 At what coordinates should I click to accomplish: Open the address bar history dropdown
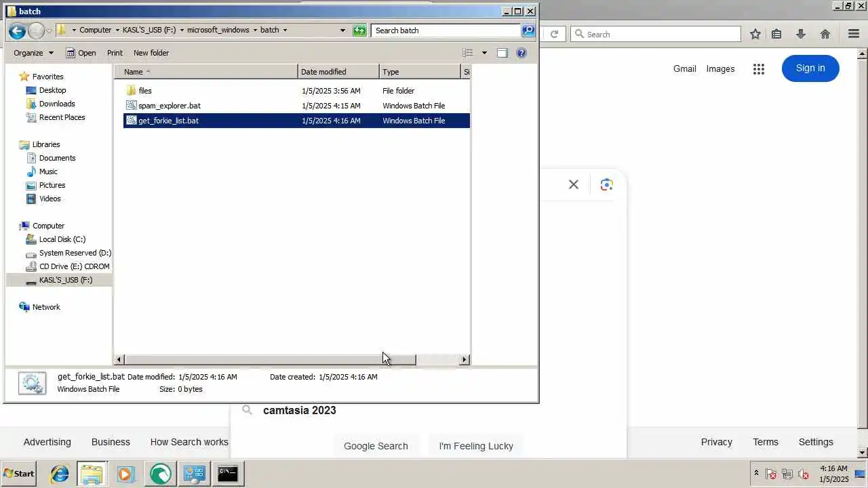pos(342,30)
